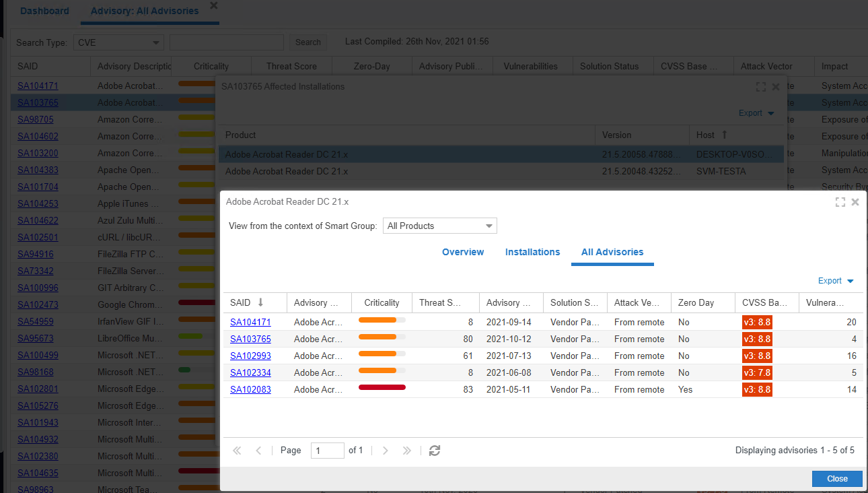Go to first page using double-left arrow
This screenshot has width=868, height=493.
click(237, 451)
